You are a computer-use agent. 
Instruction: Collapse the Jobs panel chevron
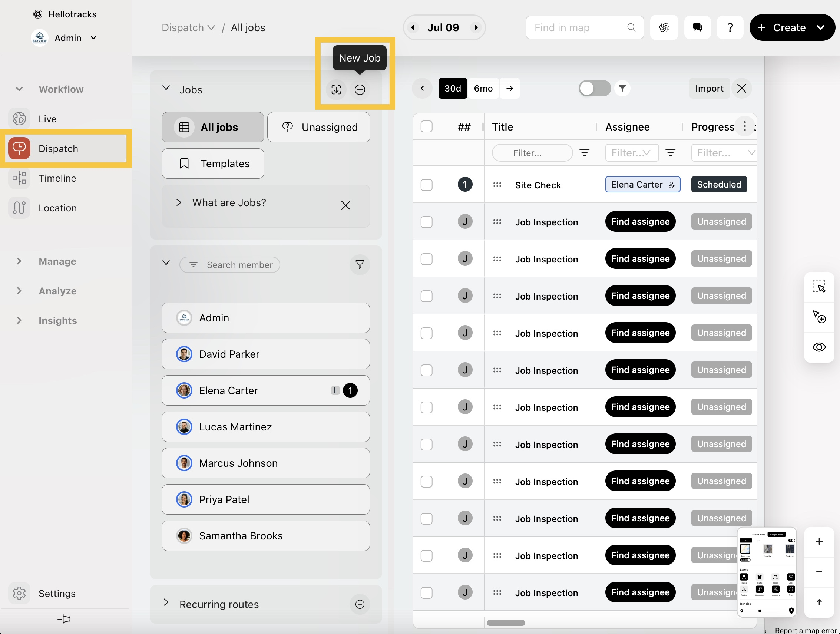pos(166,88)
